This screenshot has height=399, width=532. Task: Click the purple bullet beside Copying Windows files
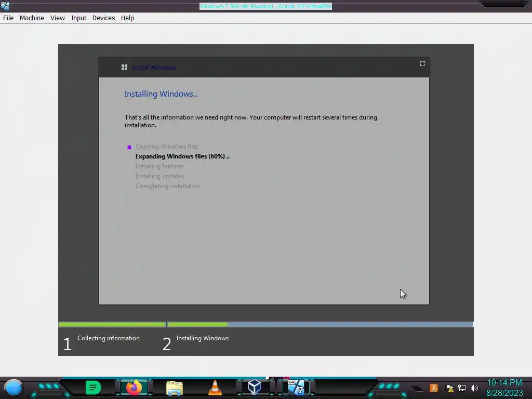click(129, 147)
